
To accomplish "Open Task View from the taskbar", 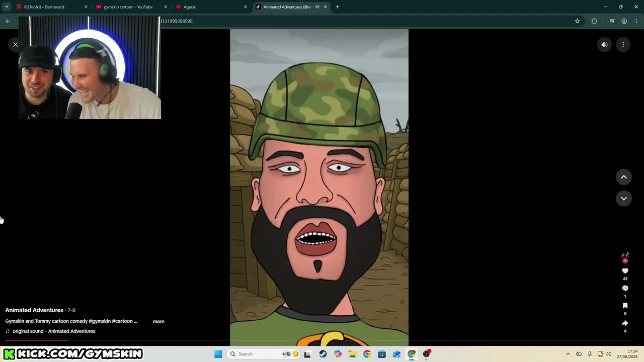I will tap(307, 354).
